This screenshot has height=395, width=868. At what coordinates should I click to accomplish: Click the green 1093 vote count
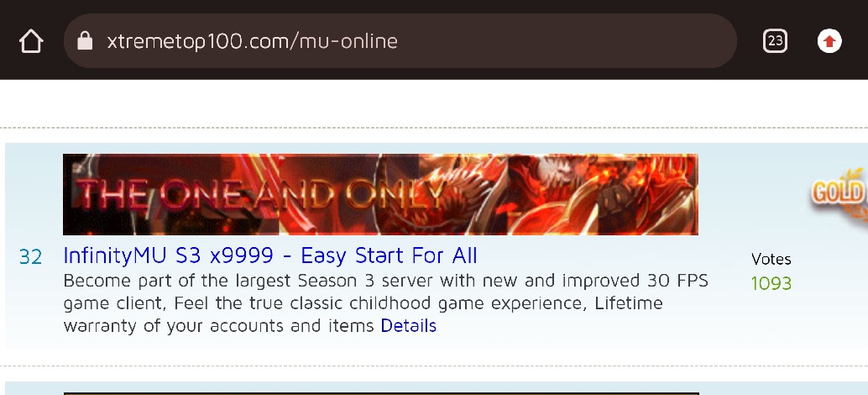click(x=771, y=284)
